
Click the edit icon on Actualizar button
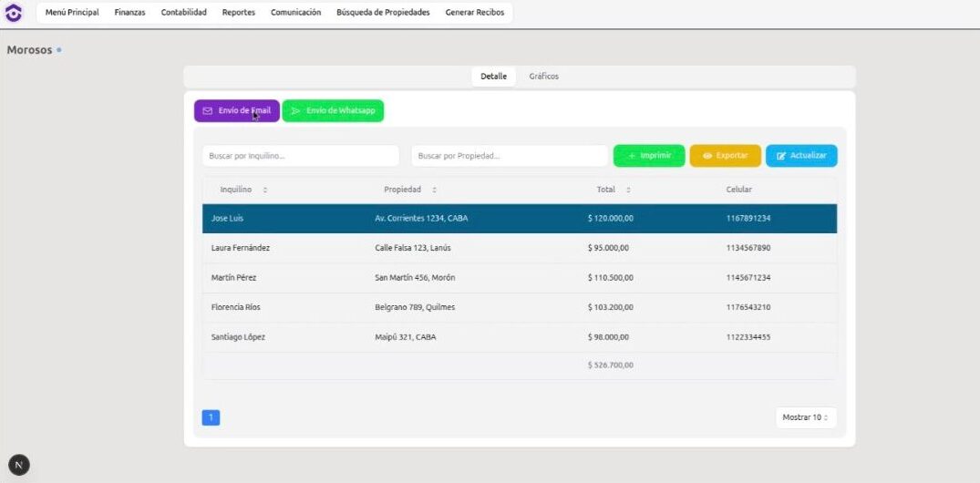(781, 156)
